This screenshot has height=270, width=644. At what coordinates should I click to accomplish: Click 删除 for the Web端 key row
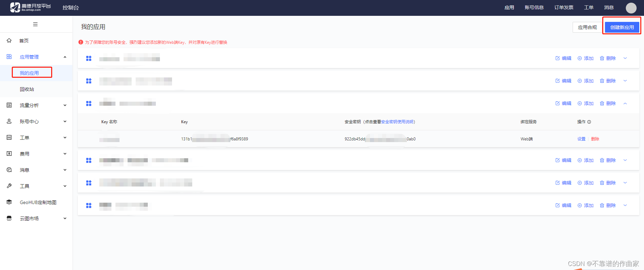coord(595,139)
